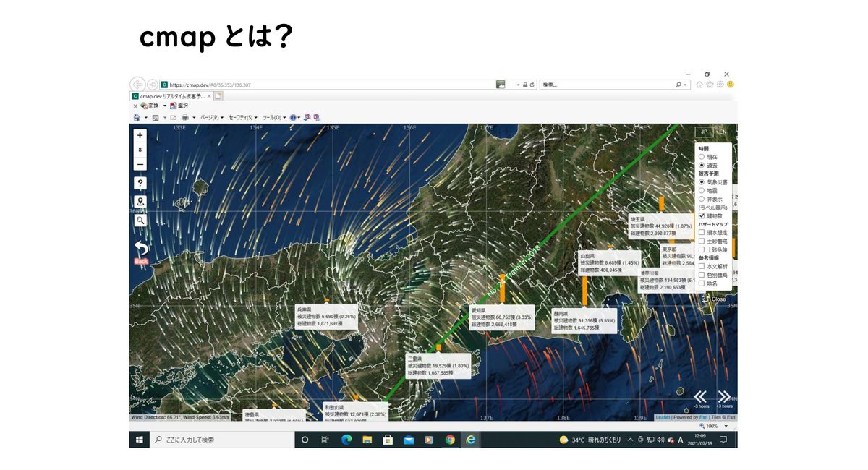
Task: Expand the print options dropdown arrow
Action: click(194, 116)
